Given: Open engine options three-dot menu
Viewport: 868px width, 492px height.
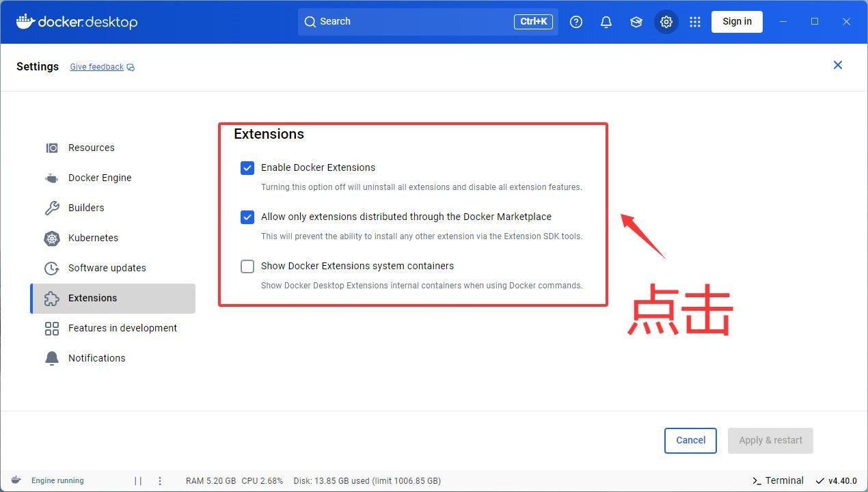Looking at the screenshot, I should coord(160,481).
